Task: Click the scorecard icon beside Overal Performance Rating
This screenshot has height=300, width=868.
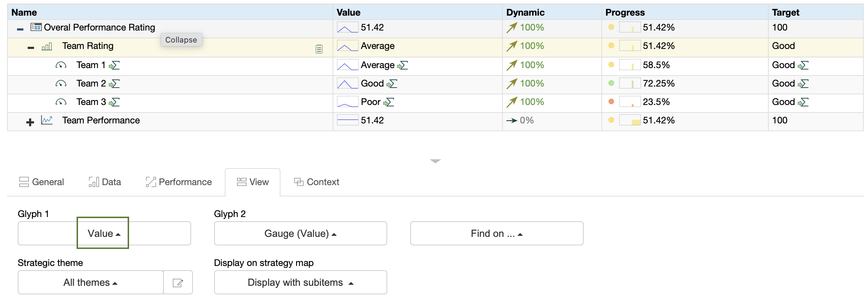Action: coord(36,27)
